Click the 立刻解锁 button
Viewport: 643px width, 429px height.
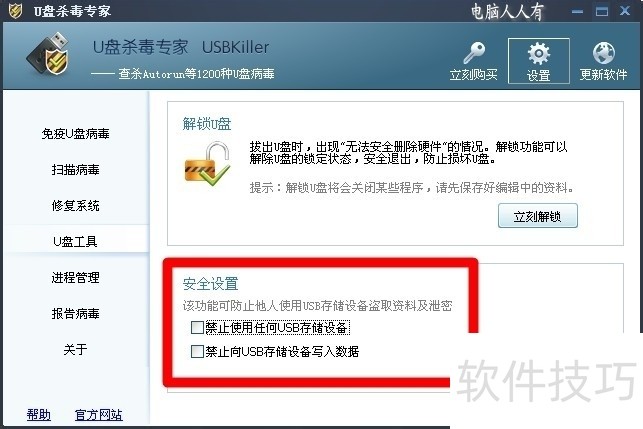pos(538,216)
